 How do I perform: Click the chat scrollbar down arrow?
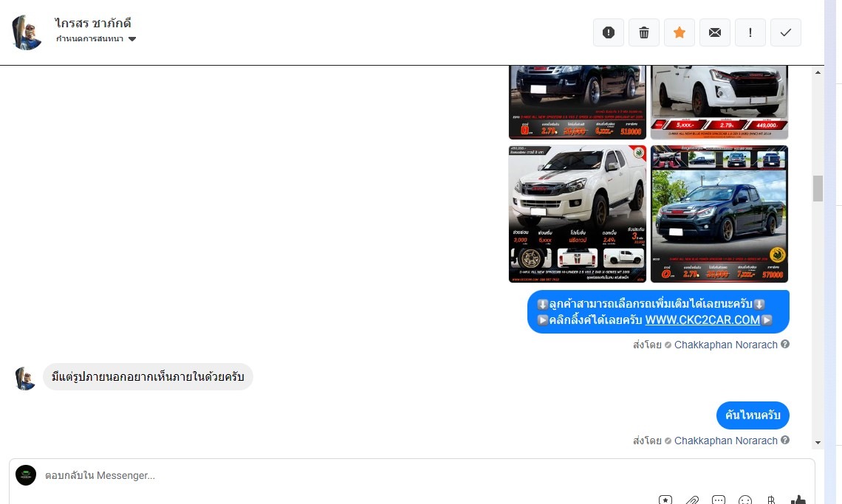(818, 443)
